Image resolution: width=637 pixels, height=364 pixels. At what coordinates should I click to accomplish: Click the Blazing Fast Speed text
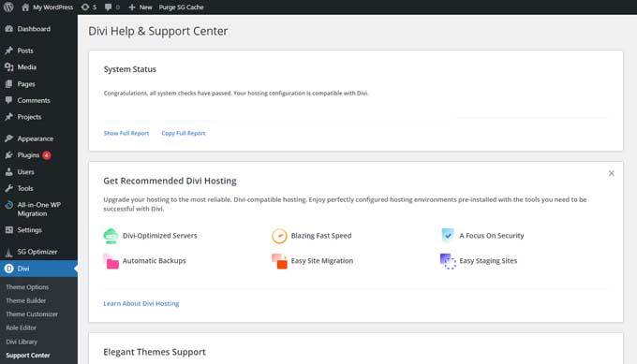coord(321,236)
